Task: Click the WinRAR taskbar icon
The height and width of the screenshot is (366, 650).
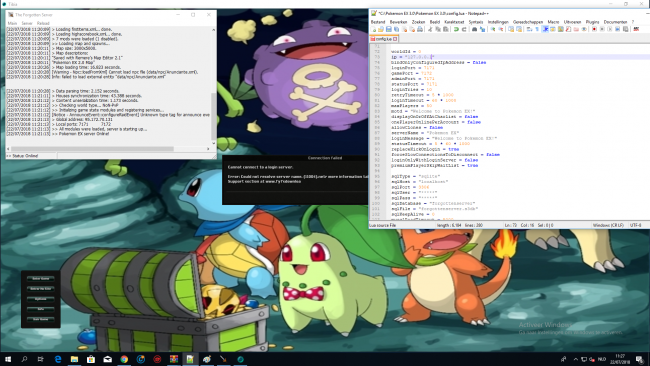Action: [174, 359]
